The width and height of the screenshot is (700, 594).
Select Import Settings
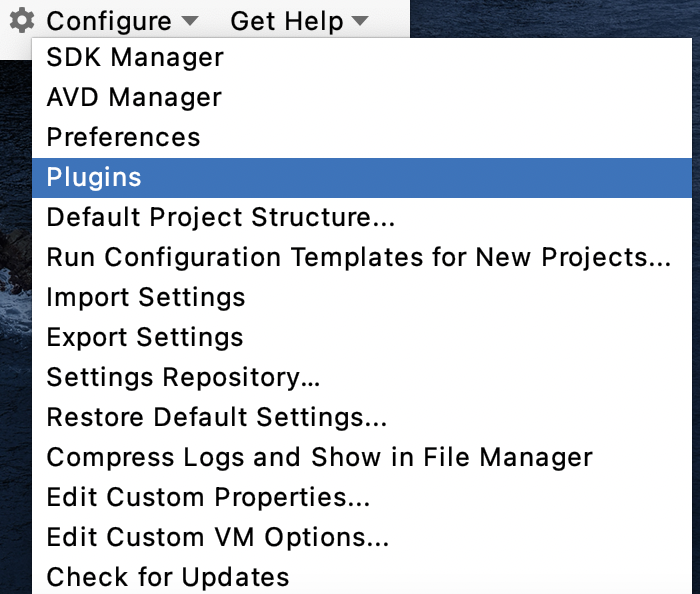(x=362, y=297)
